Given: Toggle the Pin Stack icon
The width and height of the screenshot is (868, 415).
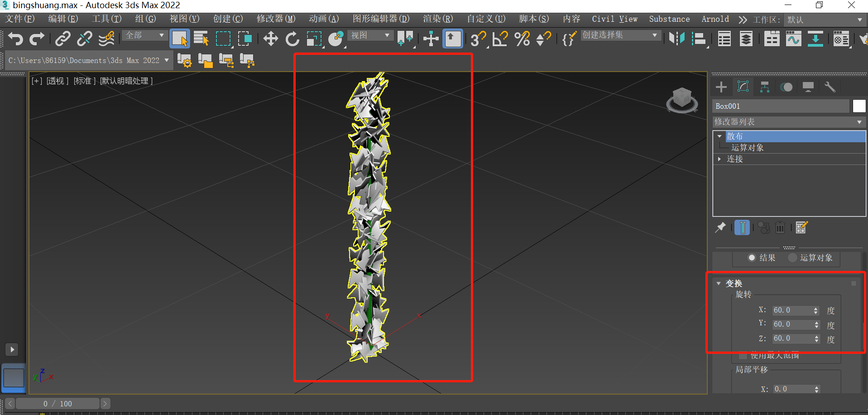Looking at the screenshot, I should (x=720, y=227).
